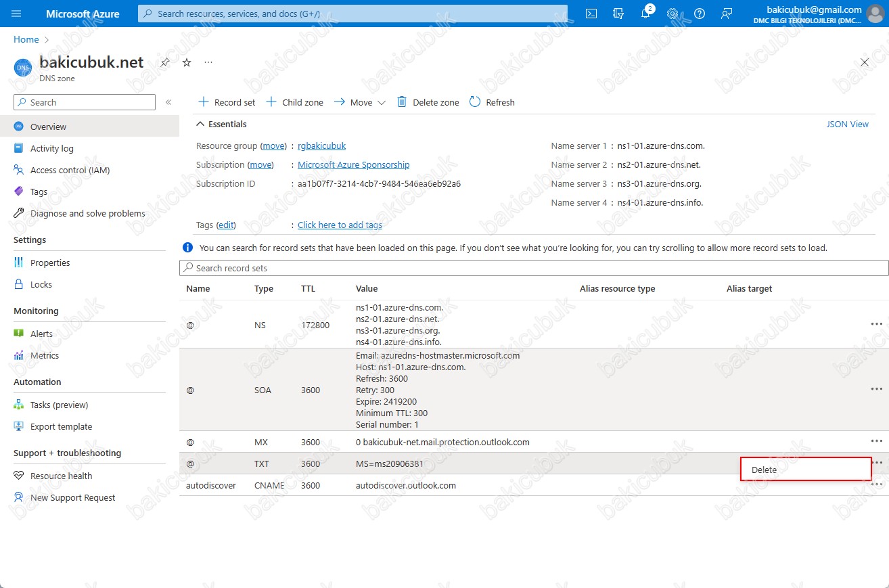The image size is (889, 588).
Task: Select Overview in left menu
Action: [89, 127]
